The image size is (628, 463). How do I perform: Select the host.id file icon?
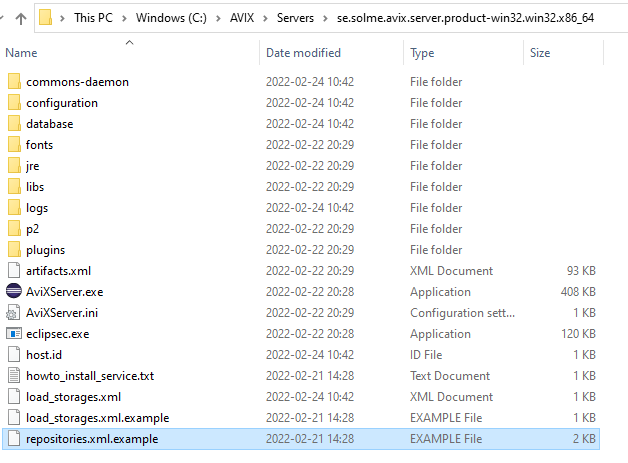point(13,355)
